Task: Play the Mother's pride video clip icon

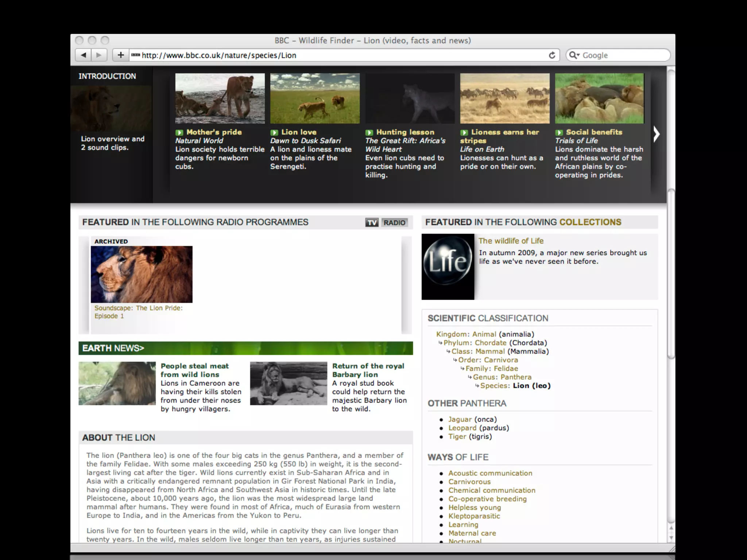Action: [x=179, y=132]
